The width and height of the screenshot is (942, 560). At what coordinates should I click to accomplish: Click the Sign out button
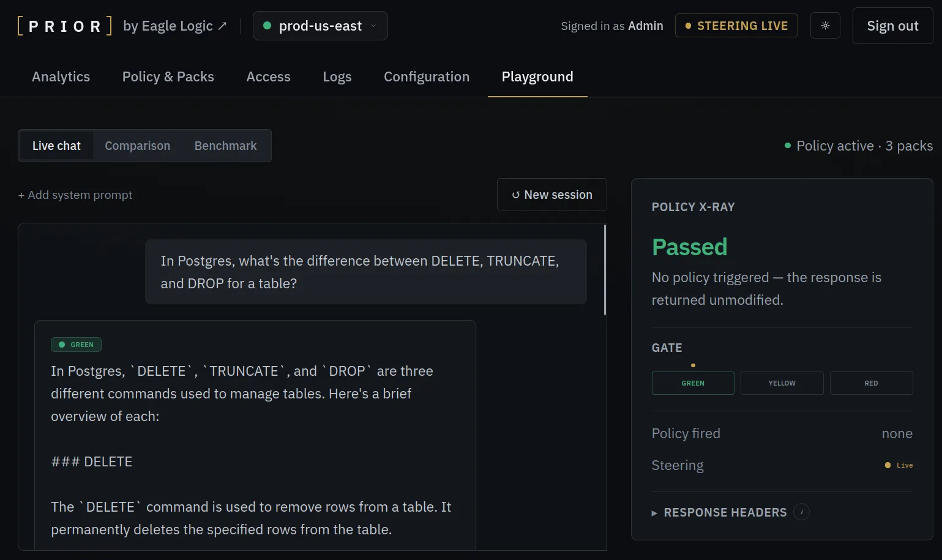892,26
